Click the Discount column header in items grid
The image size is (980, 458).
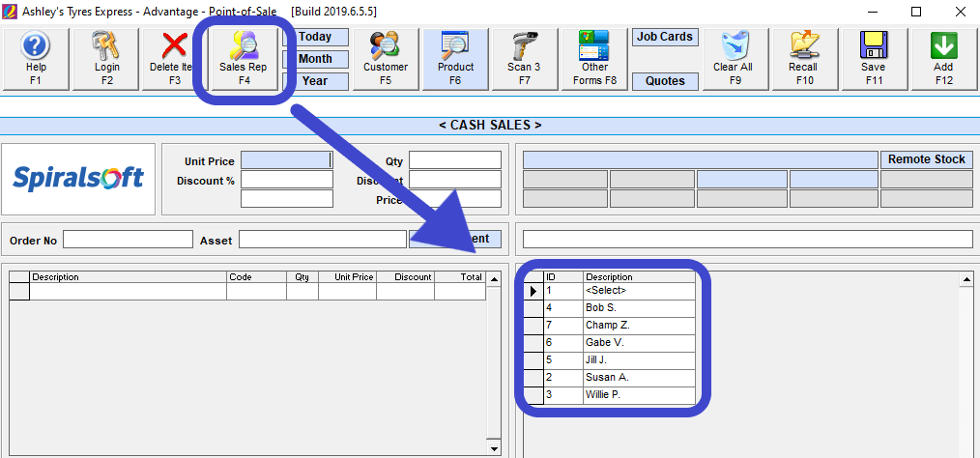tap(406, 276)
